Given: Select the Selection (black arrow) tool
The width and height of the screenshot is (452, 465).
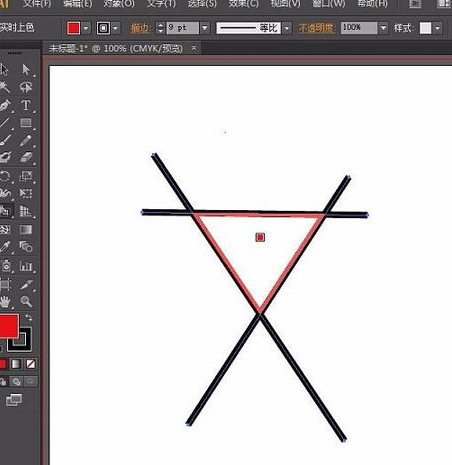Looking at the screenshot, I should pos(4,69).
